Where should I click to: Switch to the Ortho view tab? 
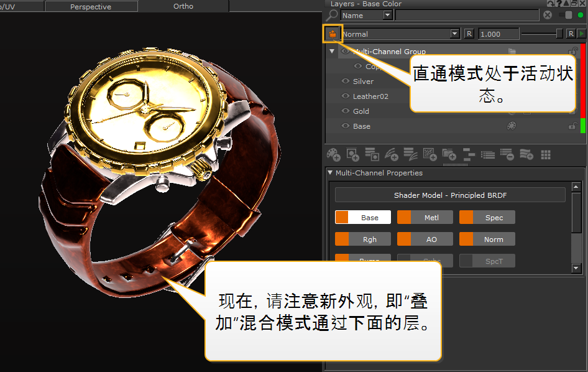point(183,7)
